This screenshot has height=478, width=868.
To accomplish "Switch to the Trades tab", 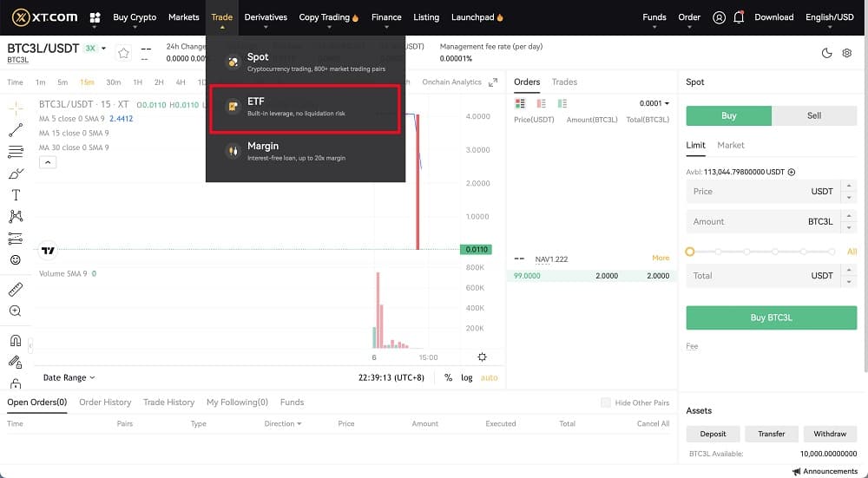I will pyautogui.click(x=564, y=82).
